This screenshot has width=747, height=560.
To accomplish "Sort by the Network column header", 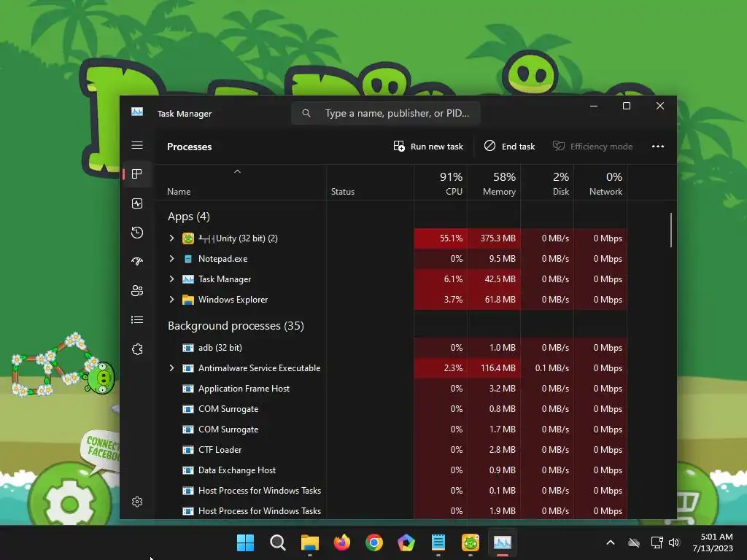I will click(x=601, y=183).
